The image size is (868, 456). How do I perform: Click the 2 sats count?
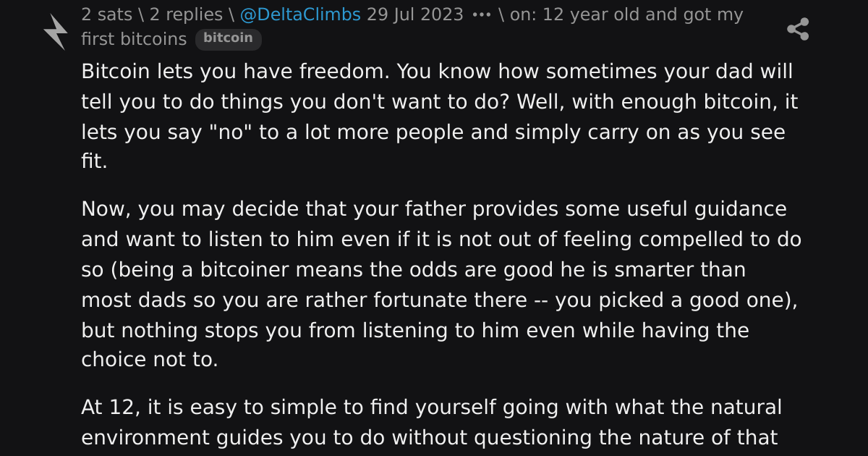click(106, 15)
